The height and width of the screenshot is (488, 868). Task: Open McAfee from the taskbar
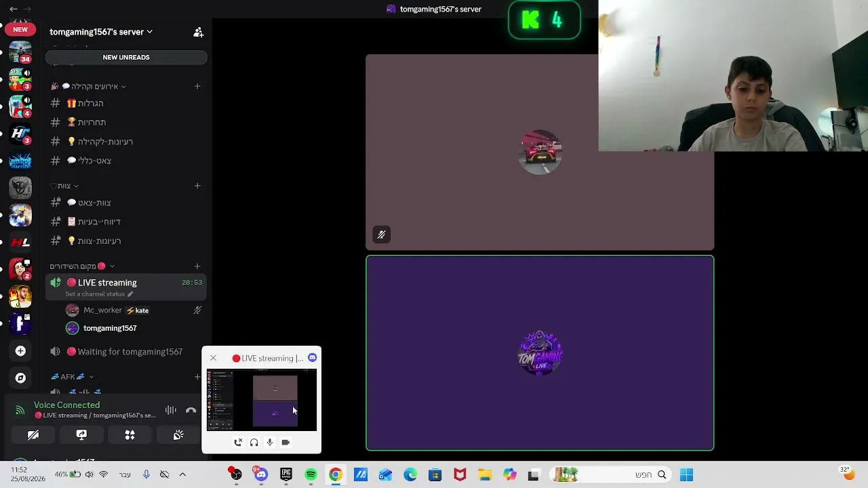(460, 474)
